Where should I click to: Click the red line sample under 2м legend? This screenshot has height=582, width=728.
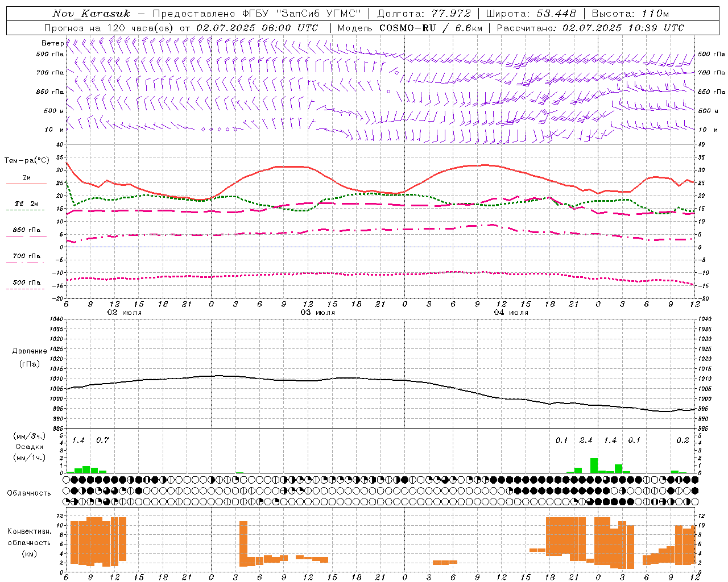point(26,184)
